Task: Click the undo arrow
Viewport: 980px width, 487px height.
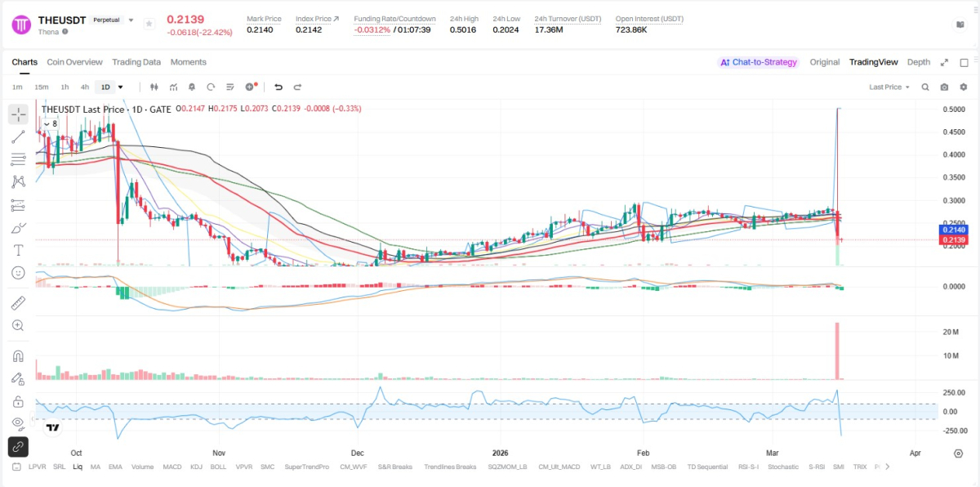Action: [x=278, y=87]
